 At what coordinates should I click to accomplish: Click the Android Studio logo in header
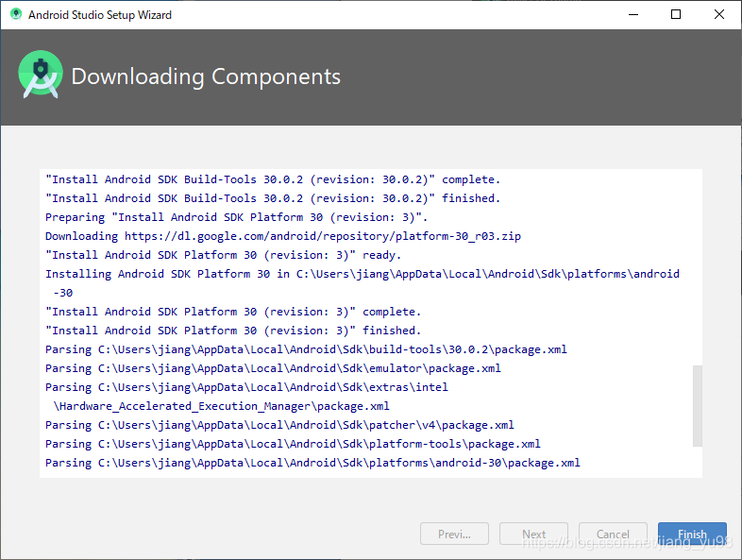41,75
